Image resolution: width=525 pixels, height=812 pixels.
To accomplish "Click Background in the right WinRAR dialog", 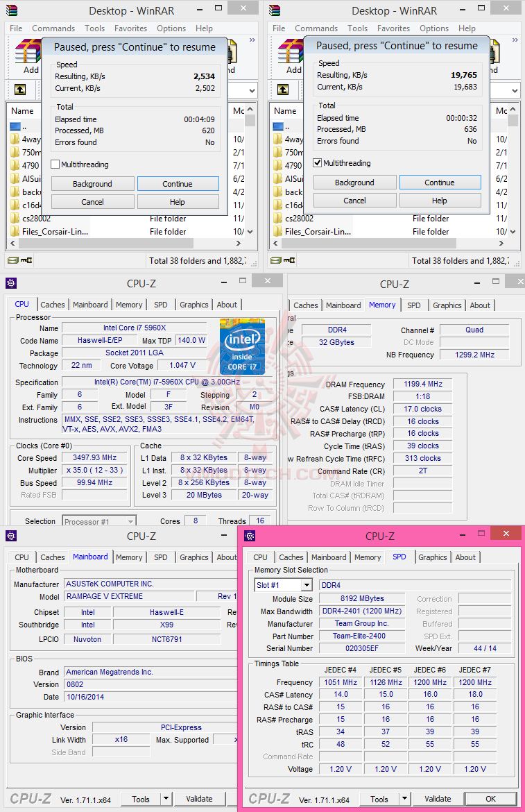I will click(355, 183).
